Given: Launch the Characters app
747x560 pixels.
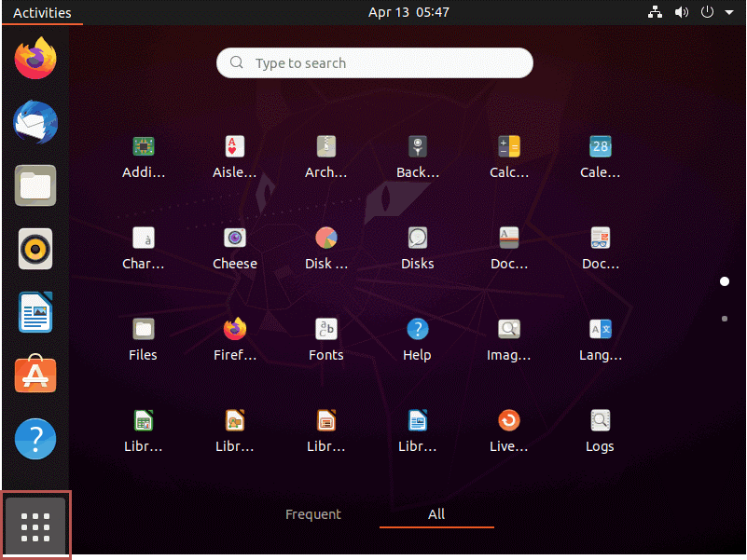Looking at the screenshot, I should click(x=144, y=249).
